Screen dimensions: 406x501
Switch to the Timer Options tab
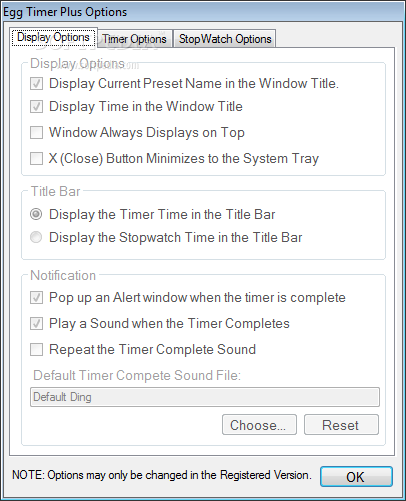coord(135,39)
